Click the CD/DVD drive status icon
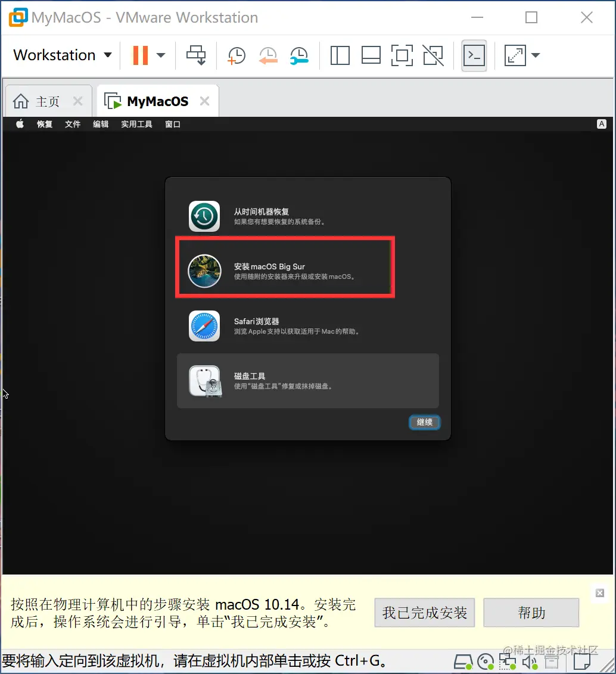This screenshot has width=616, height=674. (x=486, y=662)
